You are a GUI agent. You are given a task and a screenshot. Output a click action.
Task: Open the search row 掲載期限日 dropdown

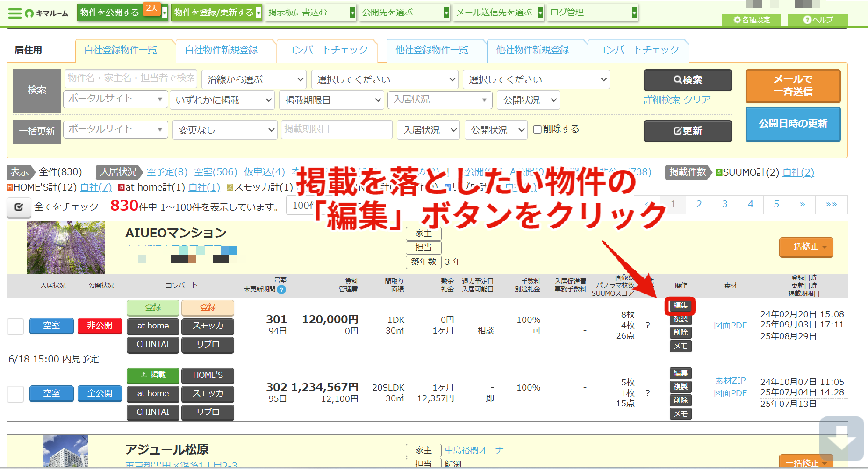(331, 100)
